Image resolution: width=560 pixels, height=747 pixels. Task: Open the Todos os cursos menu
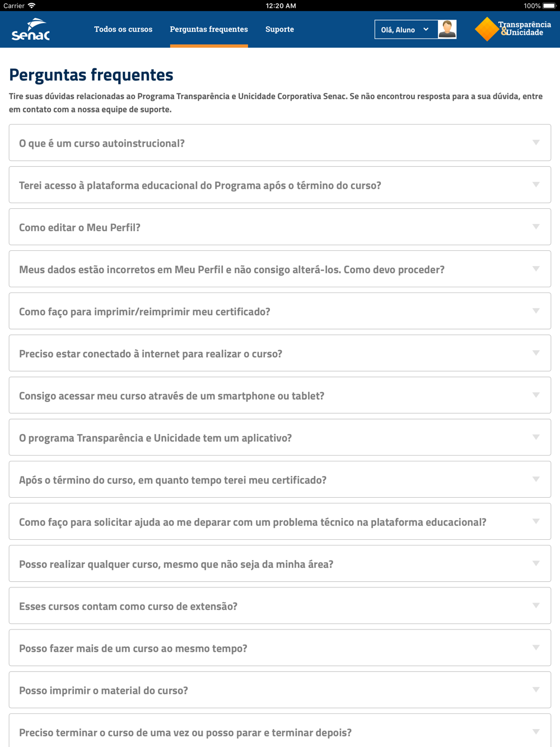[123, 29]
